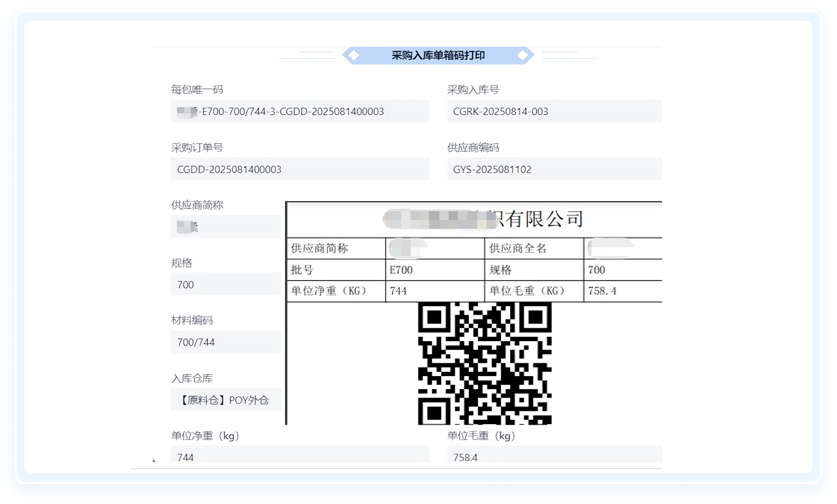Click the 供应商全名 cell in label table
This screenshot has width=837, height=504.
click(x=534, y=248)
